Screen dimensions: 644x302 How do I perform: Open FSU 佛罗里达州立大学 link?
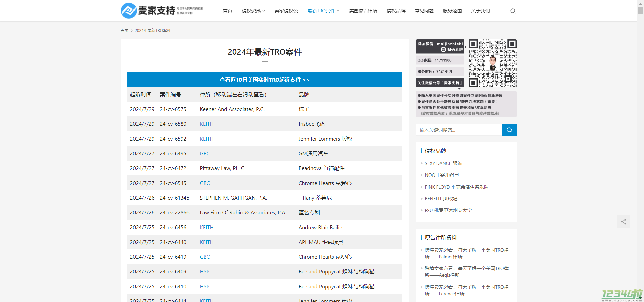pyautogui.click(x=448, y=210)
